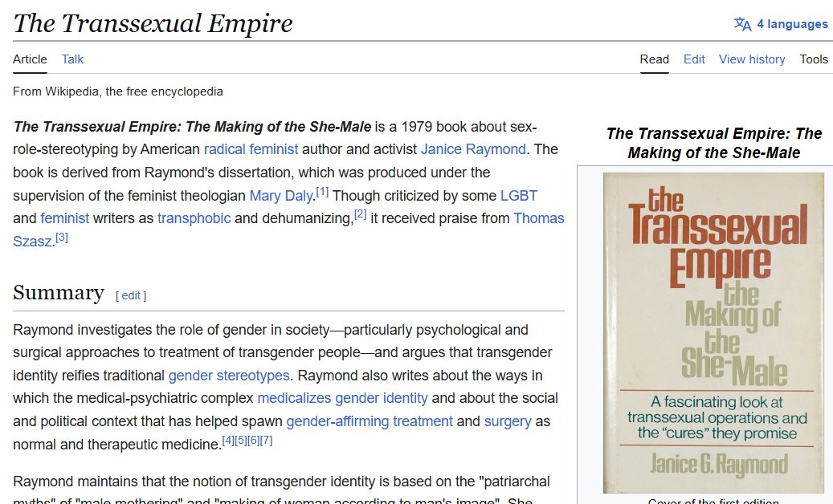Screen dimensions: 833x504
Task: Open the Thomas Szasz link
Action: pos(539,218)
